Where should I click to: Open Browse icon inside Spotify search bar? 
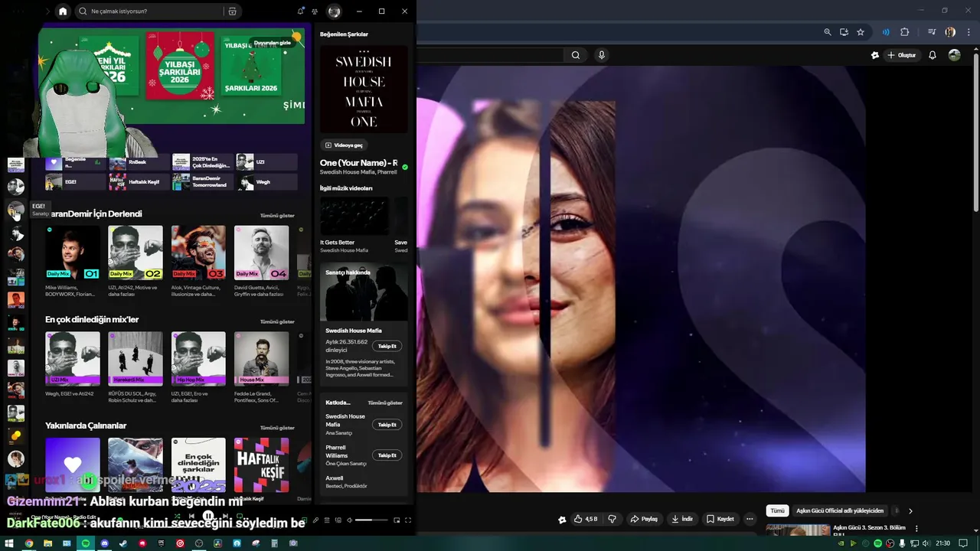232,11
